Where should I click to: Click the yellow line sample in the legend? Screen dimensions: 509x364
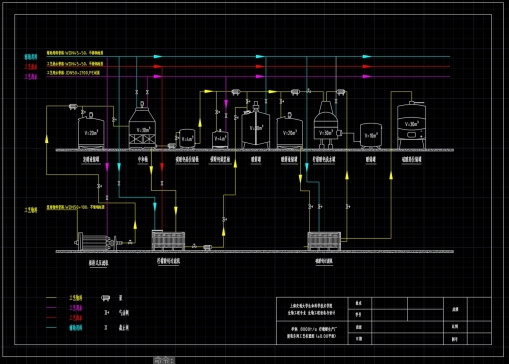tap(51, 298)
